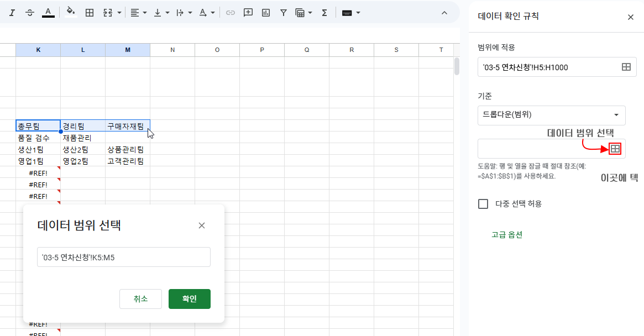This screenshot has width=644, height=336.
Task: Select column K header
Action: coord(38,50)
